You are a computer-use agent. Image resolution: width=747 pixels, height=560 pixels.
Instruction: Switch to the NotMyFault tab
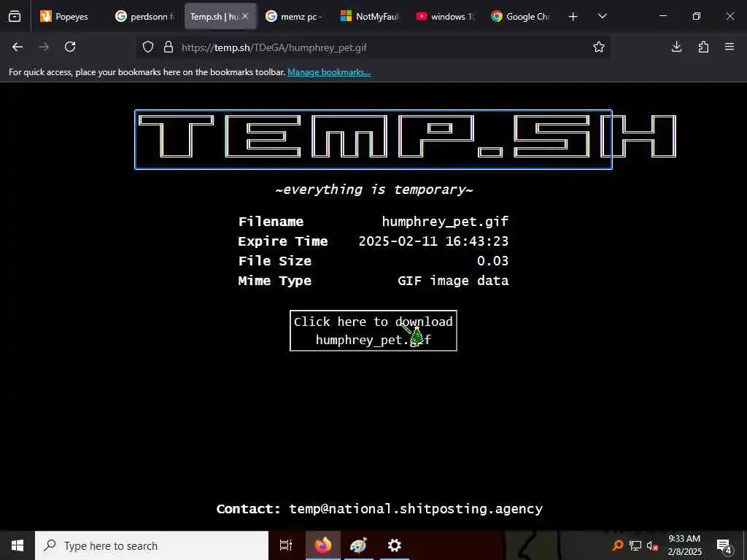370,16
